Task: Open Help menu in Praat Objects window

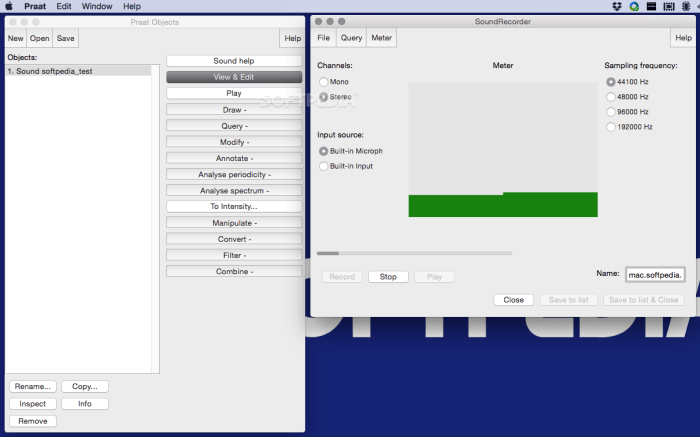Action: pos(292,38)
